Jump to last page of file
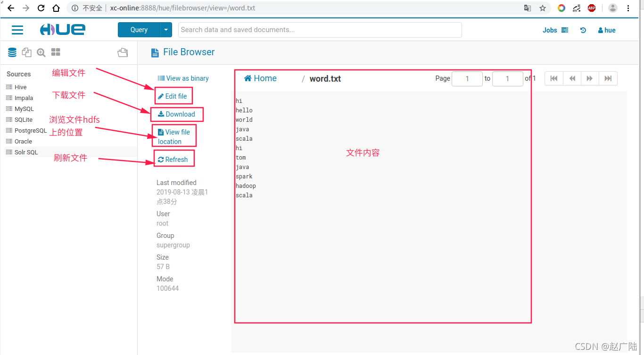 pos(608,78)
